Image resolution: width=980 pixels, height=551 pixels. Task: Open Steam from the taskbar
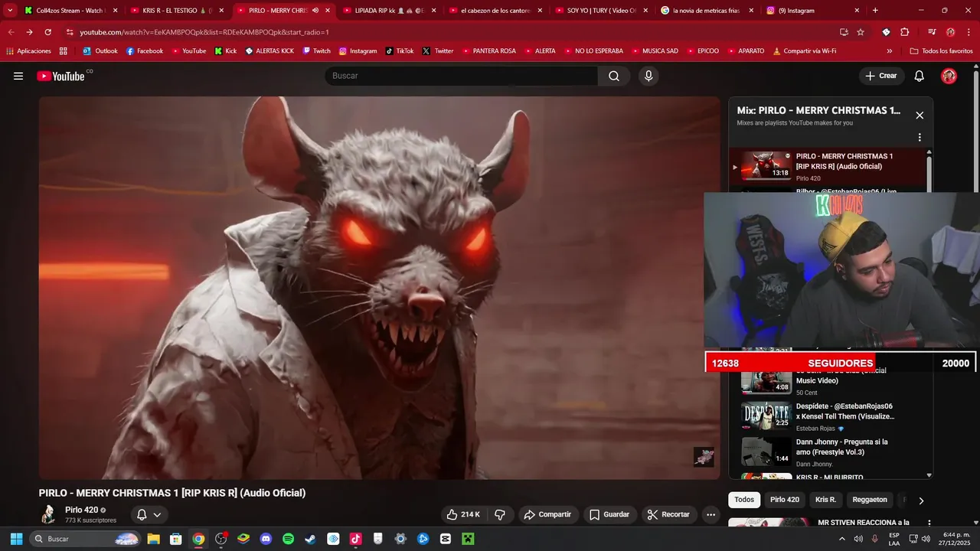[x=310, y=539]
